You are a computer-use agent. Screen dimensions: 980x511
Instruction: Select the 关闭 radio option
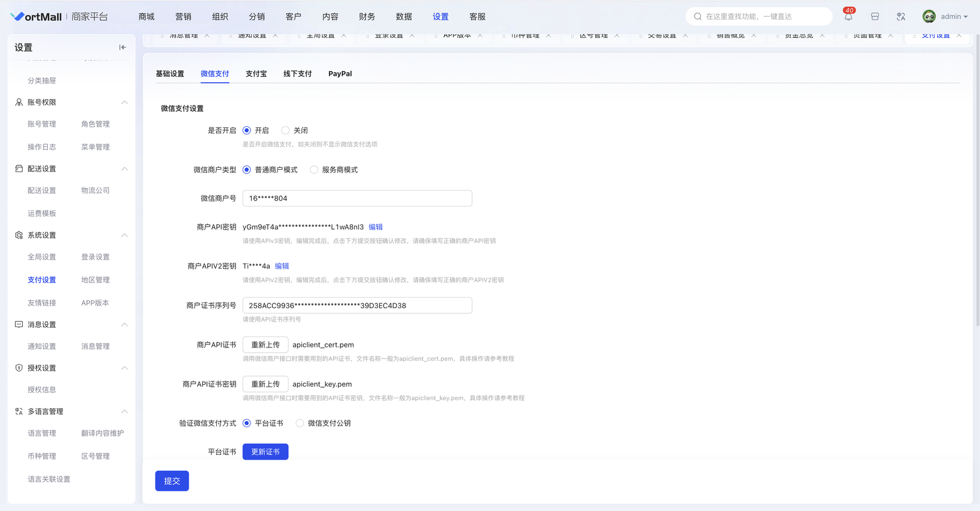click(285, 131)
